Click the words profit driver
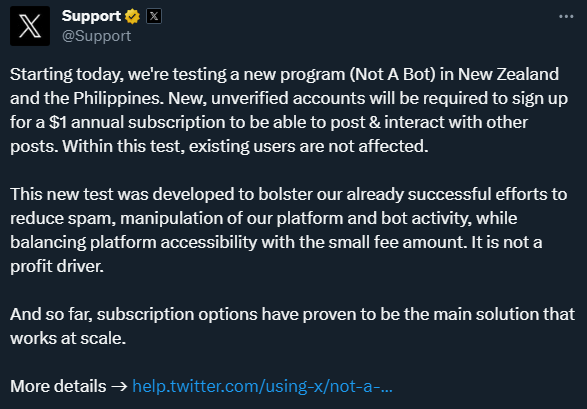 [57, 266]
